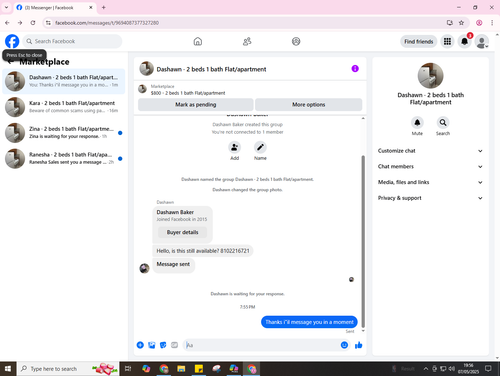Open Kara 2 beds conversation

coord(64,107)
